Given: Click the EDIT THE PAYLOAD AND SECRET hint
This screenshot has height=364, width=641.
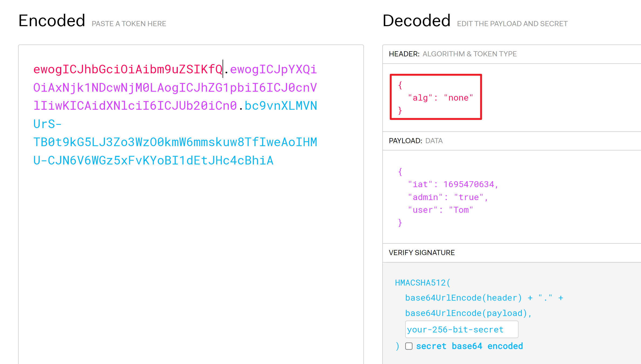Looking at the screenshot, I should (x=512, y=24).
